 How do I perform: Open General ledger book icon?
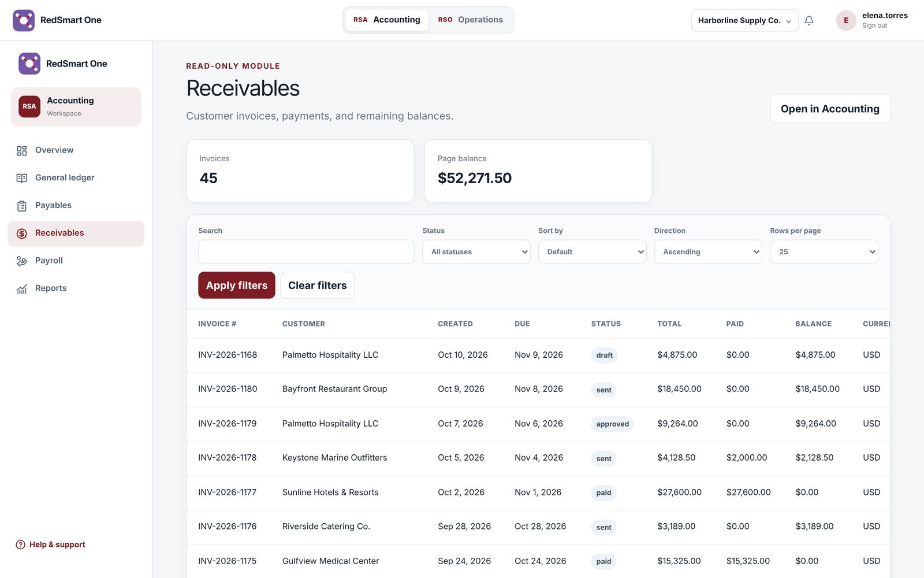(x=22, y=178)
